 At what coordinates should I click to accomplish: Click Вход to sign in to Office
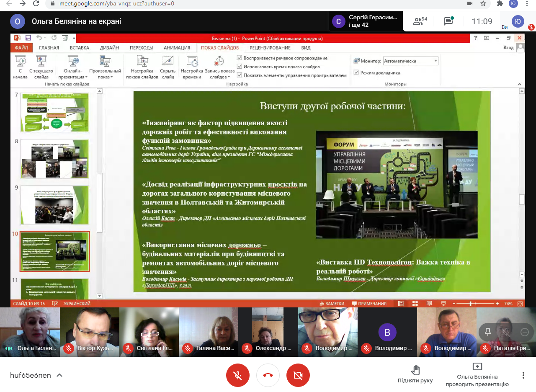[x=508, y=48]
